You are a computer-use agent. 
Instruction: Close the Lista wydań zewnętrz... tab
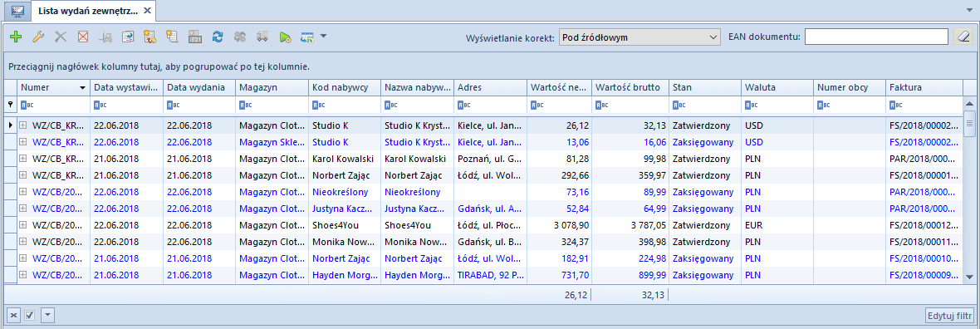pos(147,11)
